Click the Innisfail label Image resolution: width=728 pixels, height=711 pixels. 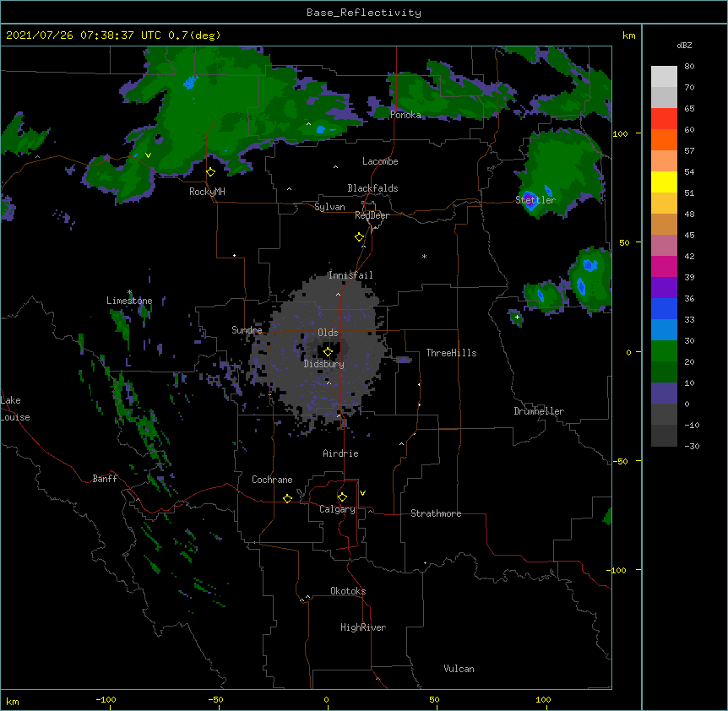point(350,275)
